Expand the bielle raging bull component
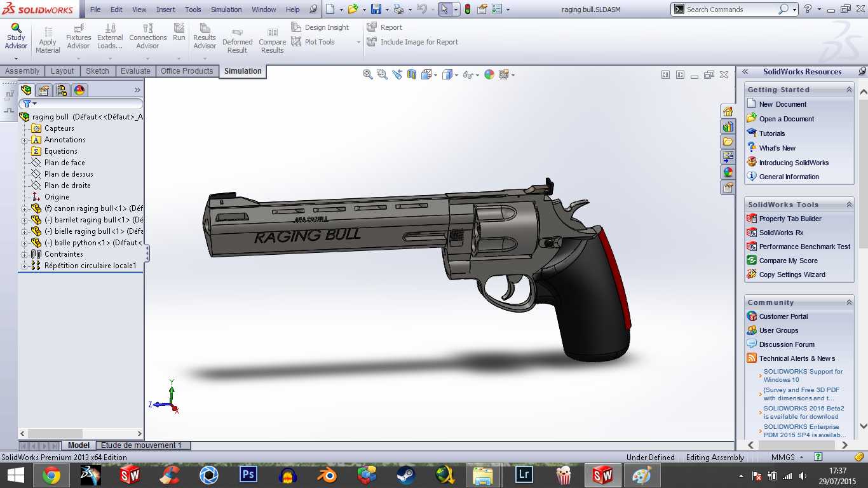868x488 pixels. pyautogui.click(x=25, y=231)
